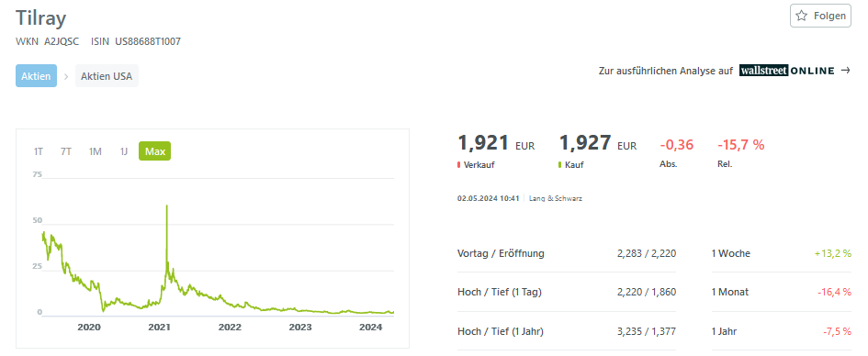Screen dimensions: 868x356
Task: Click the wallstreet ONLINE logo
Action: (x=786, y=71)
